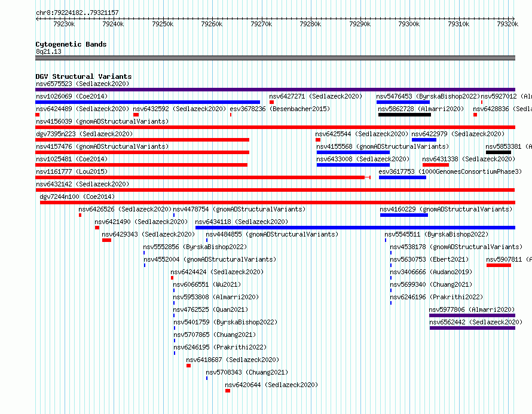The width and height of the screenshot is (532, 414).
Task: Select the red nsv6431338 variant bar
Action: tap(436, 165)
